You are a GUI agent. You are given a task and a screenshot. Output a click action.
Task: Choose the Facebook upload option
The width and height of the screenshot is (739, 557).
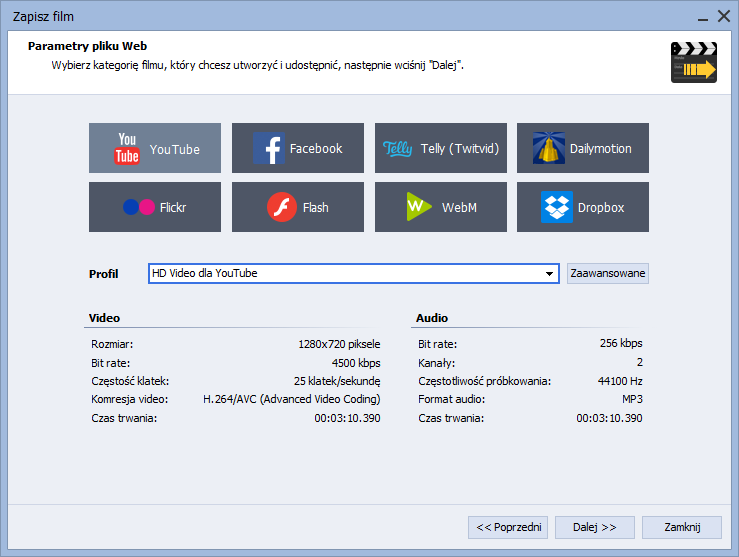[x=297, y=148]
